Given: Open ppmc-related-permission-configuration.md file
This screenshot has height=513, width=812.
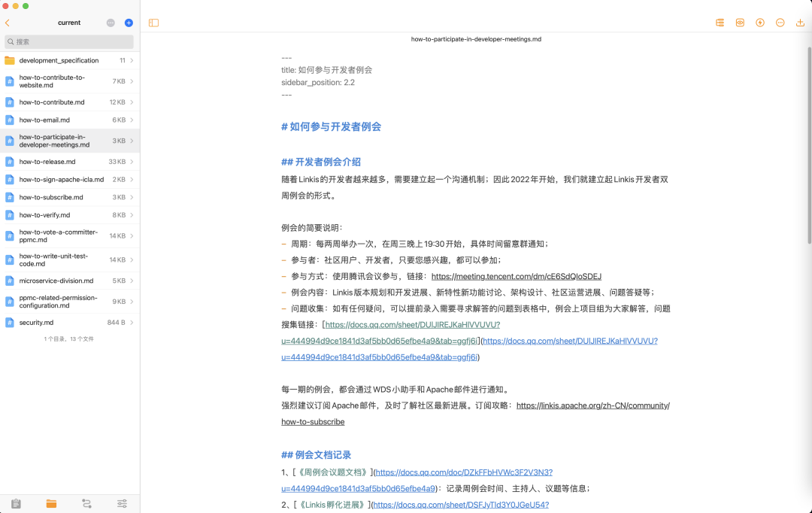Looking at the screenshot, I should [70, 302].
